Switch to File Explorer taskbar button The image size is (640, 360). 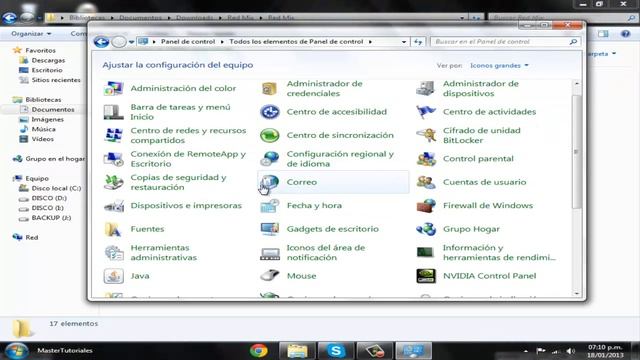(x=297, y=351)
